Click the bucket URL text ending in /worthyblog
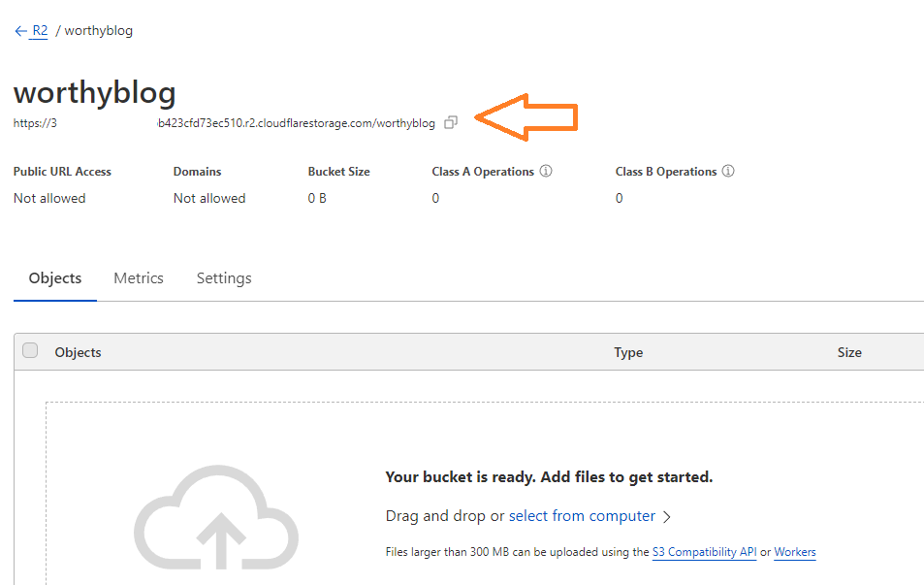Screen dimensions: 924x585 click(x=224, y=123)
